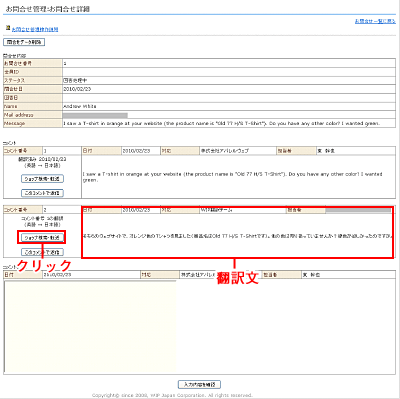
Task: Click このコメントで返信 button in comment 1
Action: (42, 193)
